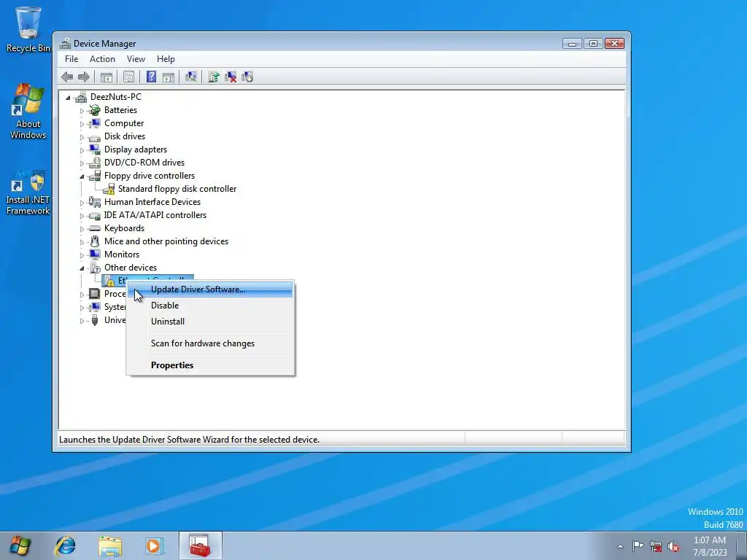Open Windows Explorer from the taskbar
The width and height of the screenshot is (747, 560).
[x=110, y=545]
